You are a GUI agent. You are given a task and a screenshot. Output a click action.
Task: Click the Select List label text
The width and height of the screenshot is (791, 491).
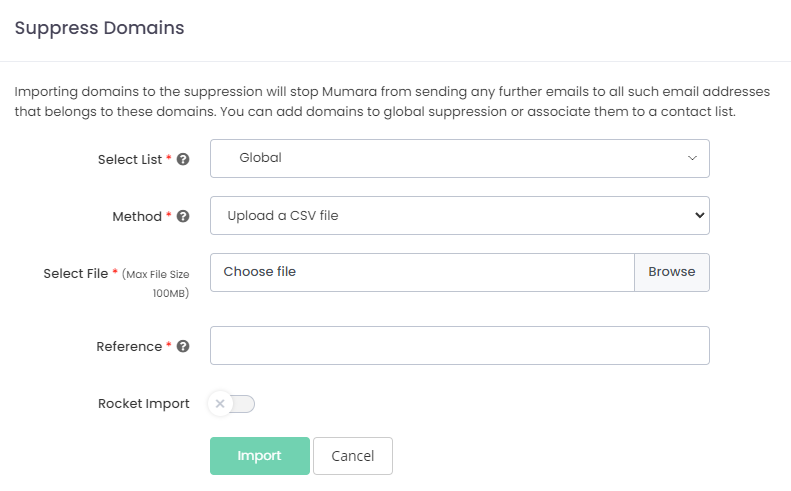coord(129,159)
